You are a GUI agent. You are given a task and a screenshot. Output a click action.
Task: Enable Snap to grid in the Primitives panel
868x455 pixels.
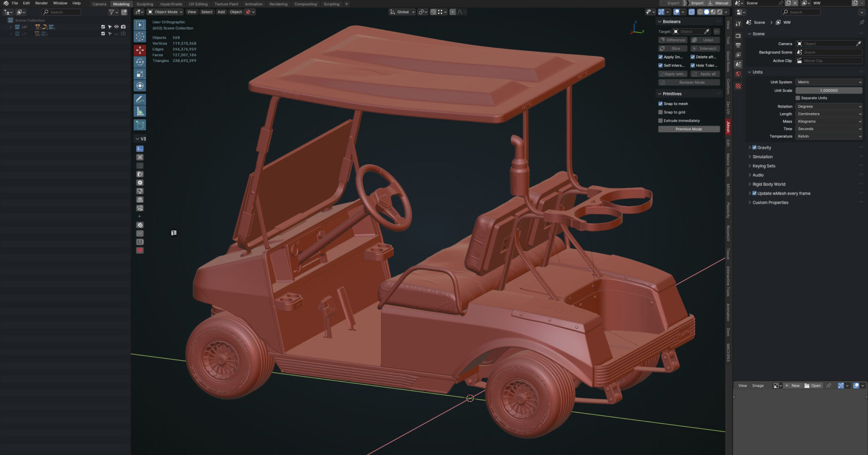pos(661,112)
